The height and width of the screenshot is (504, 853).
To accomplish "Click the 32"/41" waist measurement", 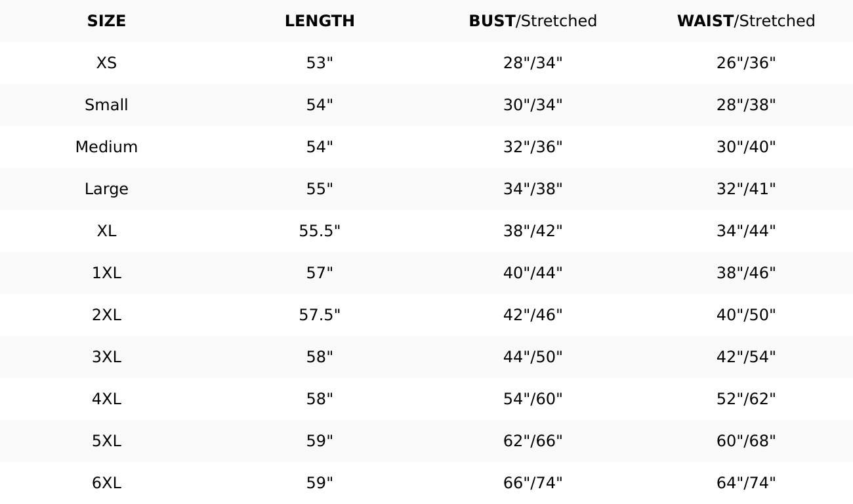I will (746, 189).
